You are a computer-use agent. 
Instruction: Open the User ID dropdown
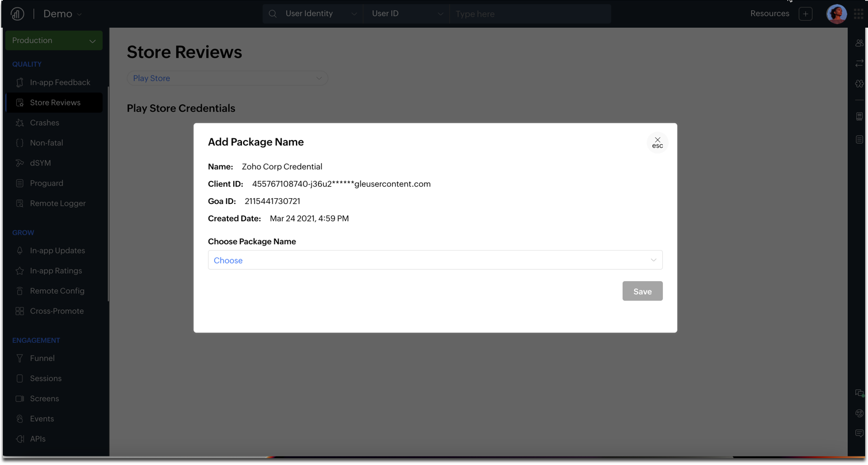[x=407, y=14]
